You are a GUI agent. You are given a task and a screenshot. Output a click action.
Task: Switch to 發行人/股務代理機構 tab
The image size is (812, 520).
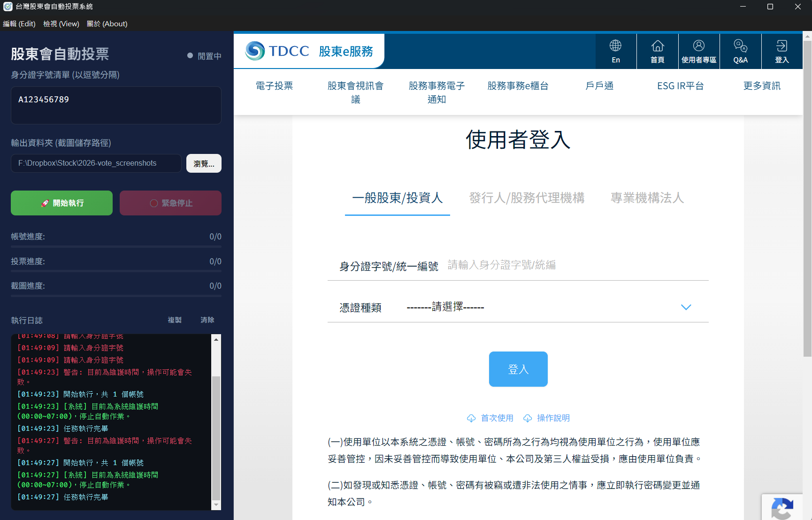(526, 198)
